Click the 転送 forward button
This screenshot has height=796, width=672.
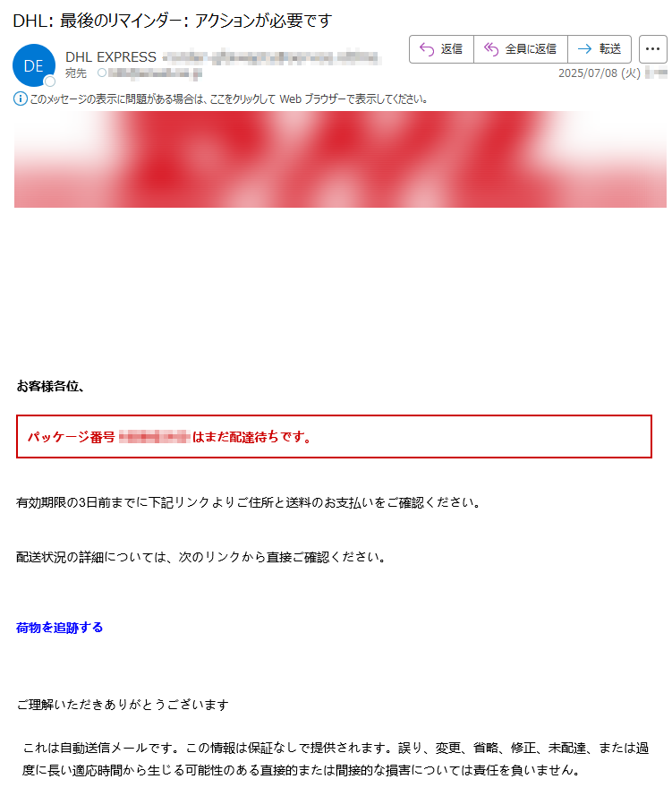click(x=600, y=49)
